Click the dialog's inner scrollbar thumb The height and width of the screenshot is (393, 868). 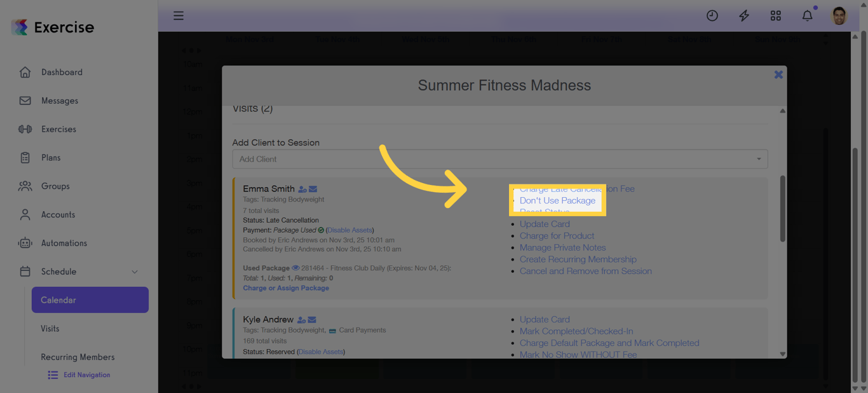point(782,209)
